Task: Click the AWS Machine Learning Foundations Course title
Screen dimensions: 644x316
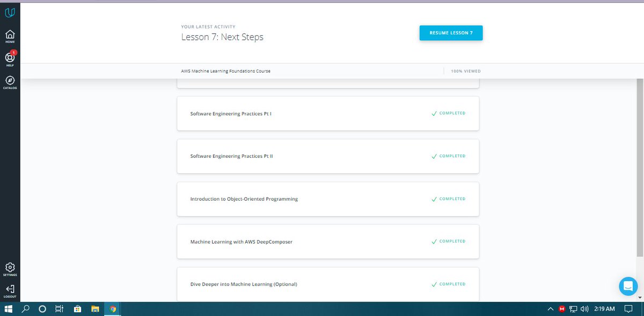Action: pyautogui.click(x=226, y=71)
